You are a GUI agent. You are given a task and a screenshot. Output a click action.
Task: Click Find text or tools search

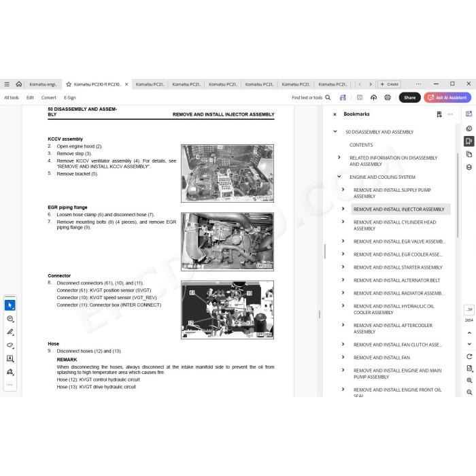[311, 97]
